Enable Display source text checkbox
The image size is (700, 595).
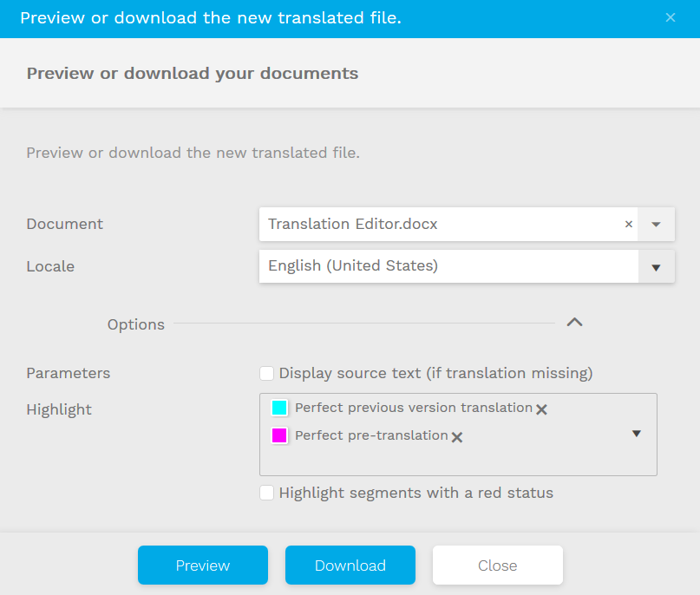point(267,373)
